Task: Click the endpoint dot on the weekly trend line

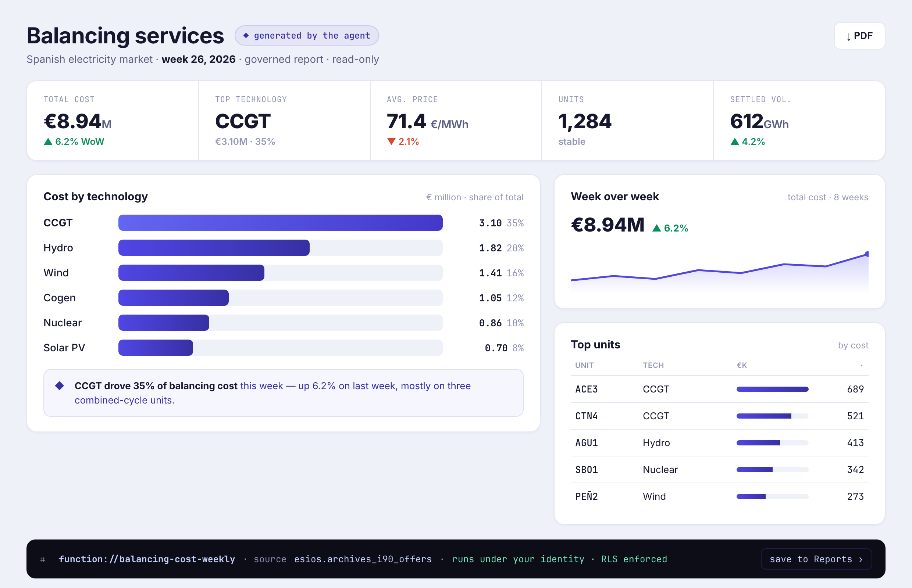Action: click(x=867, y=254)
